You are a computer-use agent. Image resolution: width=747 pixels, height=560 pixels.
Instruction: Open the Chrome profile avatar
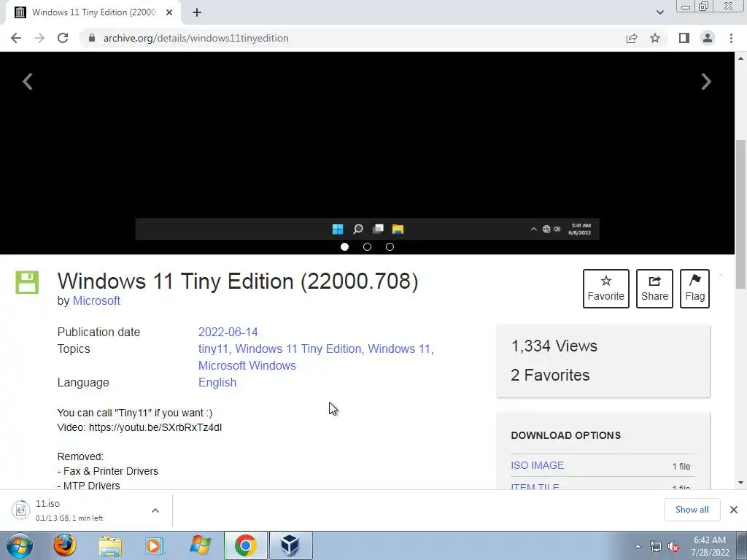[x=708, y=38]
